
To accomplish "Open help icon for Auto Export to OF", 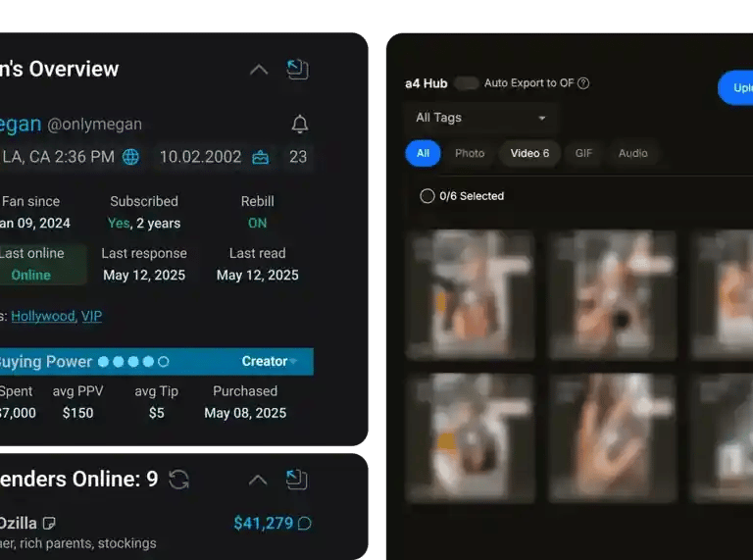I will pyautogui.click(x=583, y=83).
